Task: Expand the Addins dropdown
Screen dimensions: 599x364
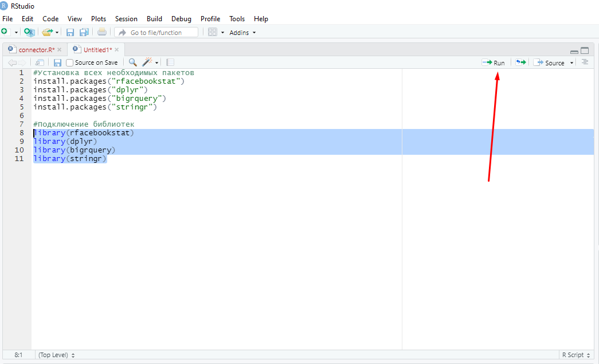Action: [242, 33]
